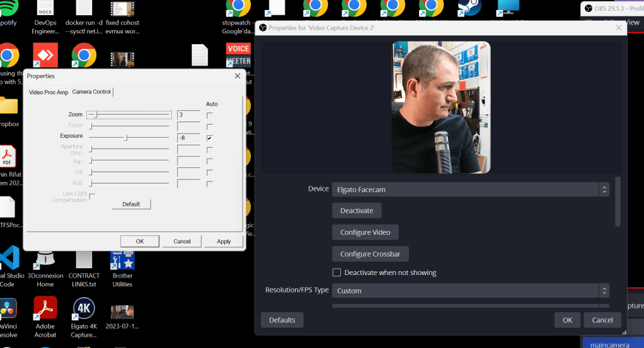Open the fixed cohost evmux video file
Image resolution: width=644 pixels, height=348 pixels.
(122, 8)
